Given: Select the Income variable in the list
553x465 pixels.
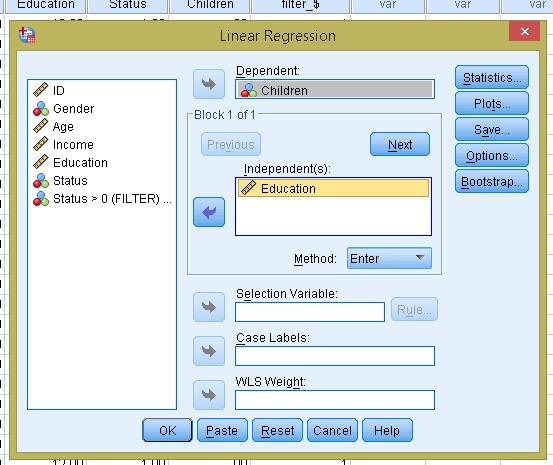Looking at the screenshot, I should [102, 145].
